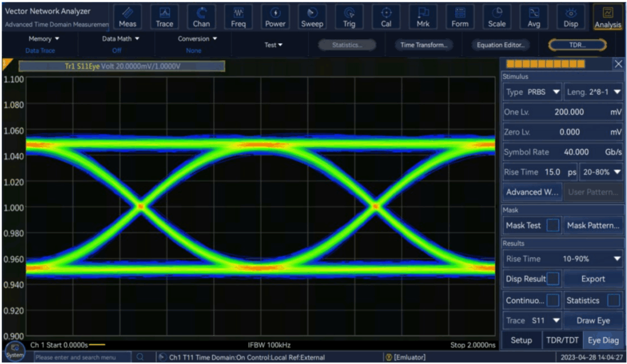
Task: Open the Type PRBS dropdown
Action: [532, 92]
